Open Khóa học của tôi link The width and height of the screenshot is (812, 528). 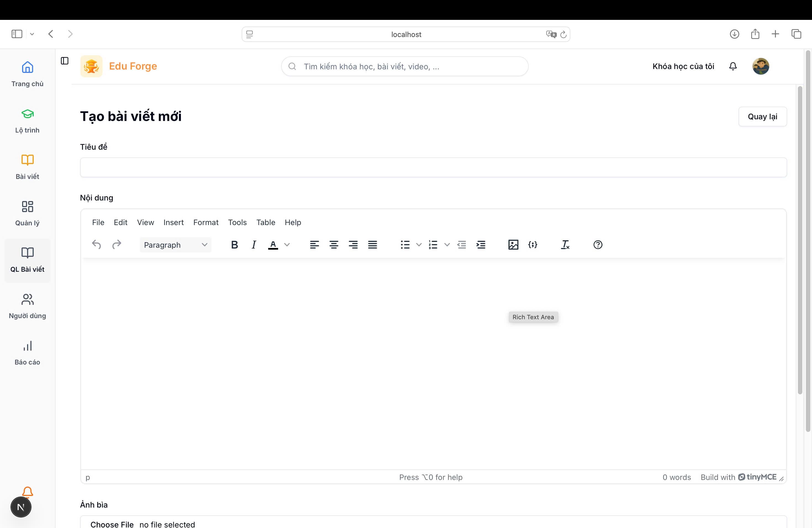pos(683,66)
